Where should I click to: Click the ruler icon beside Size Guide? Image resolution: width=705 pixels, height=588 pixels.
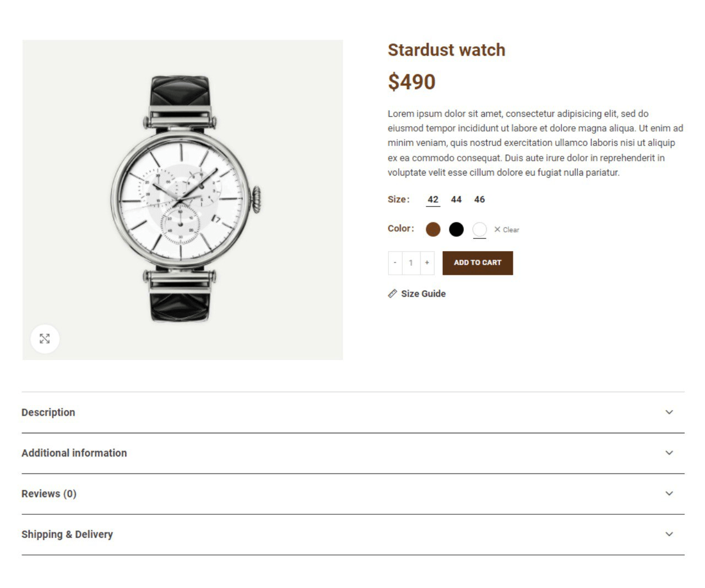(x=392, y=293)
